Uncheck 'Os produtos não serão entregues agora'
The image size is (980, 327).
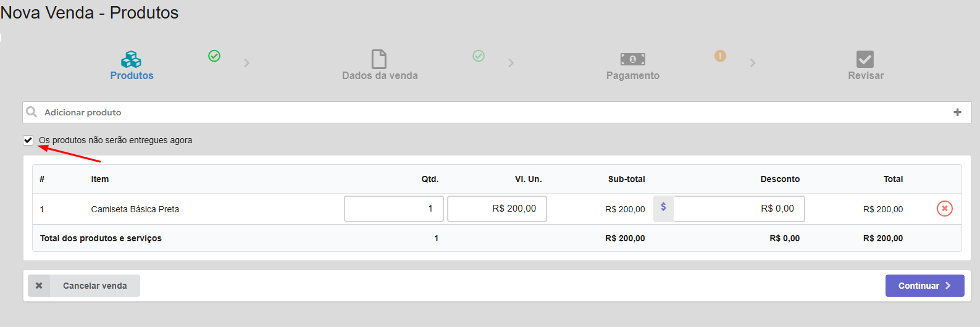click(28, 140)
